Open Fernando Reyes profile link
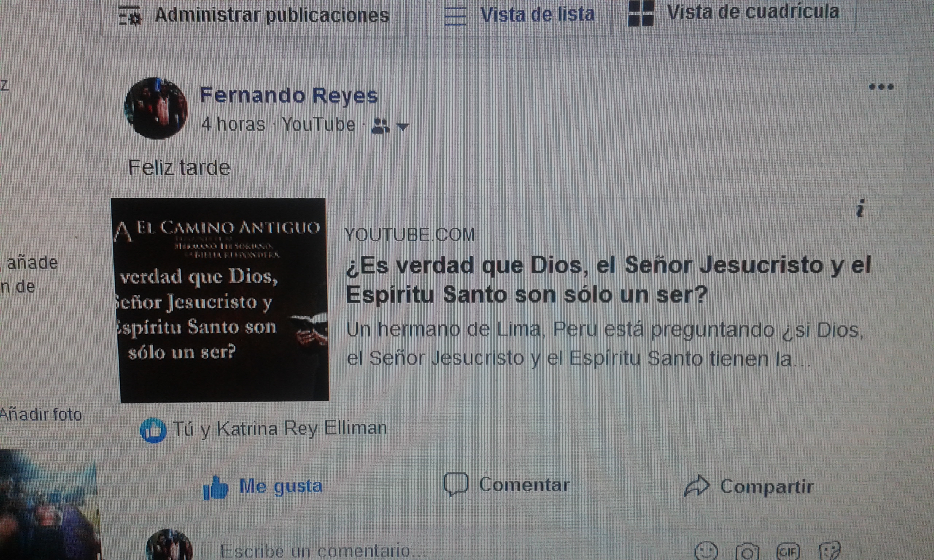This screenshot has height=560, width=934. click(x=289, y=95)
